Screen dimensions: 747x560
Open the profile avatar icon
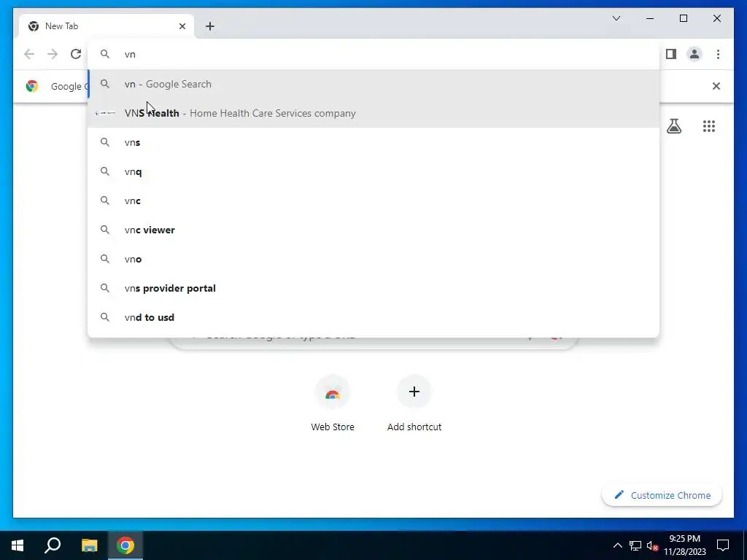pyautogui.click(x=694, y=54)
